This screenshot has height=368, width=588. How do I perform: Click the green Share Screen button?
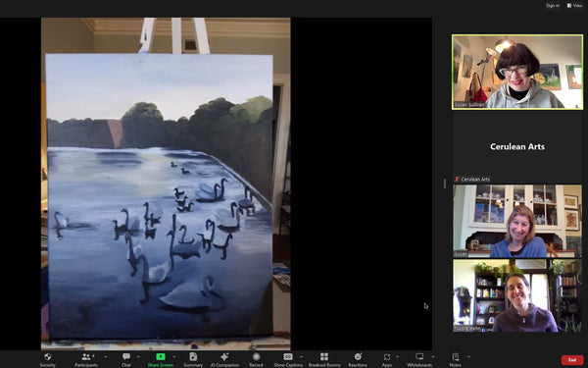pos(161,359)
